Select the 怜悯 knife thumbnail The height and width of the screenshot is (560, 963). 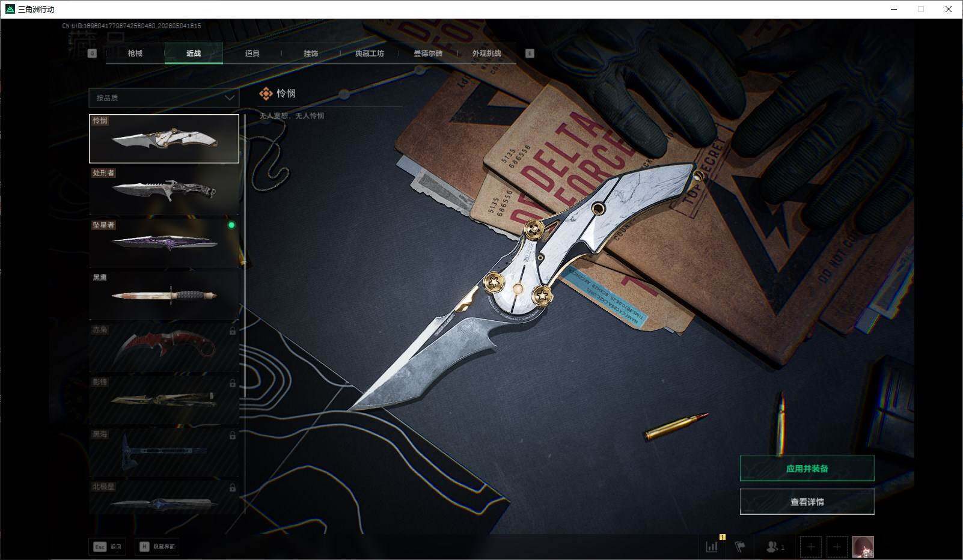[164, 139]
